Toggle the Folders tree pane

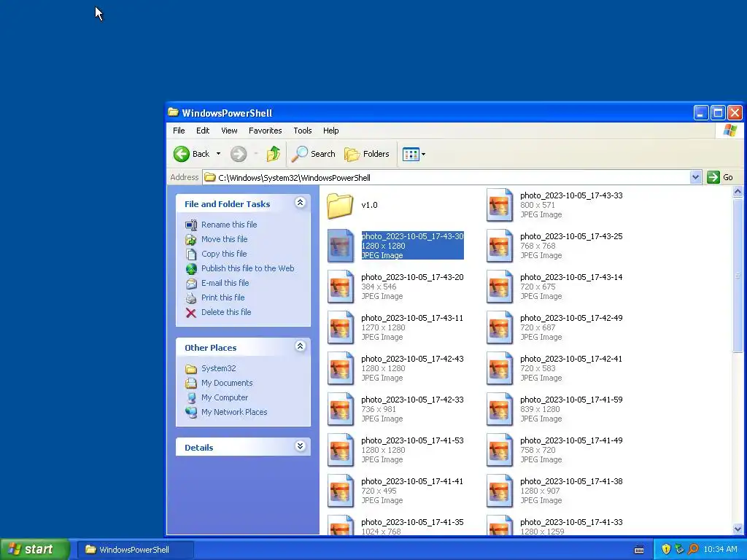[366, 154]
